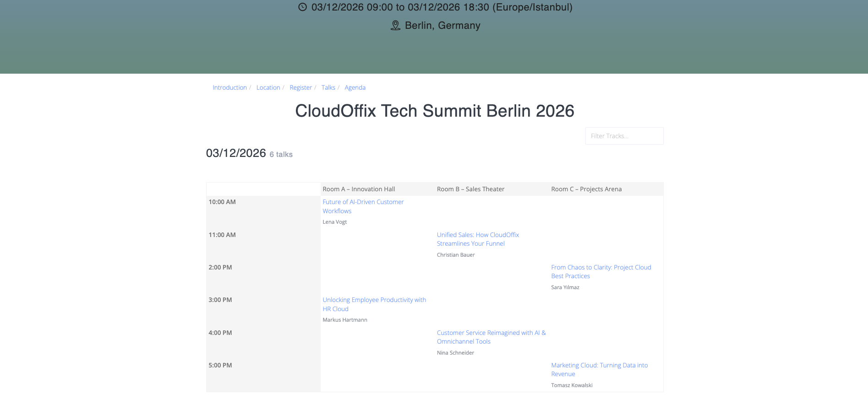
Task: Click the 6 talks count label
Action: pos(281,155)
